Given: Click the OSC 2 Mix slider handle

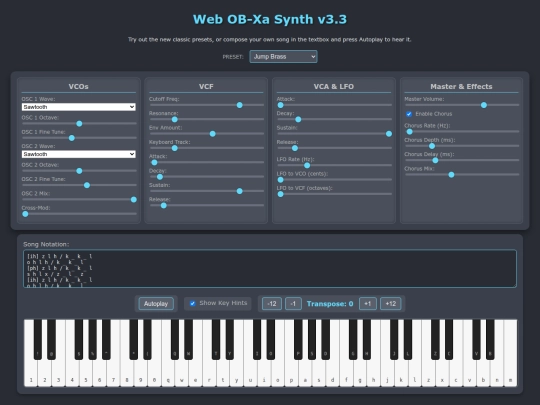Looking at the screenshot, I should (134, 200).
